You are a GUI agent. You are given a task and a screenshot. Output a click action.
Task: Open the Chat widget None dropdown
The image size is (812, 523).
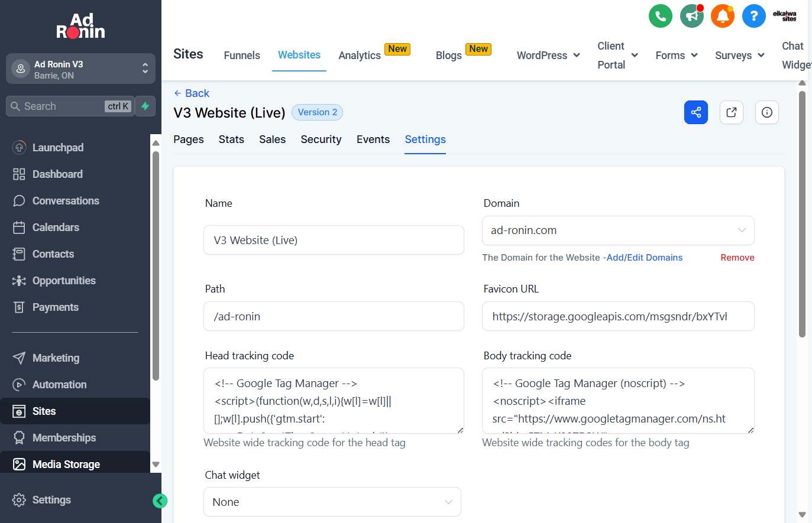(332, 502)
